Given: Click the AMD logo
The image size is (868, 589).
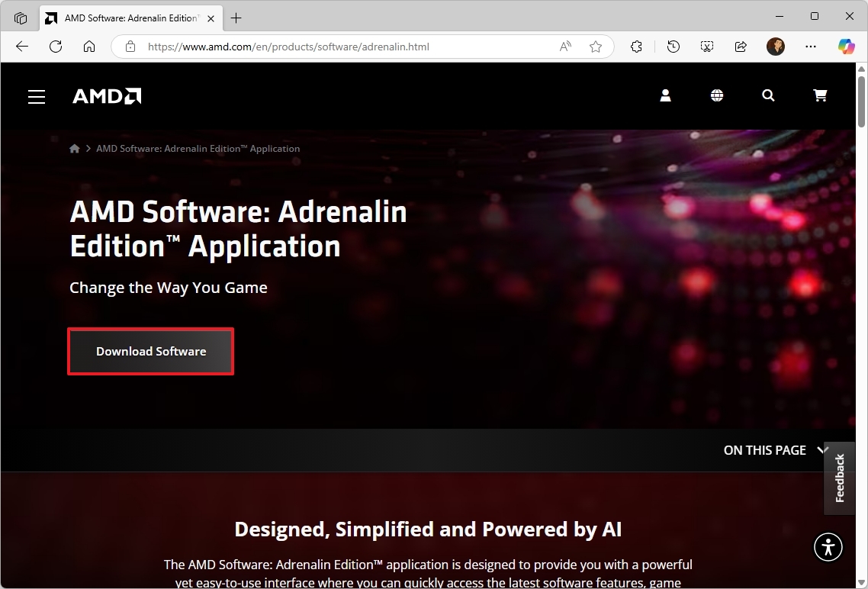Looking at the screenshot, I should (107, 96).
